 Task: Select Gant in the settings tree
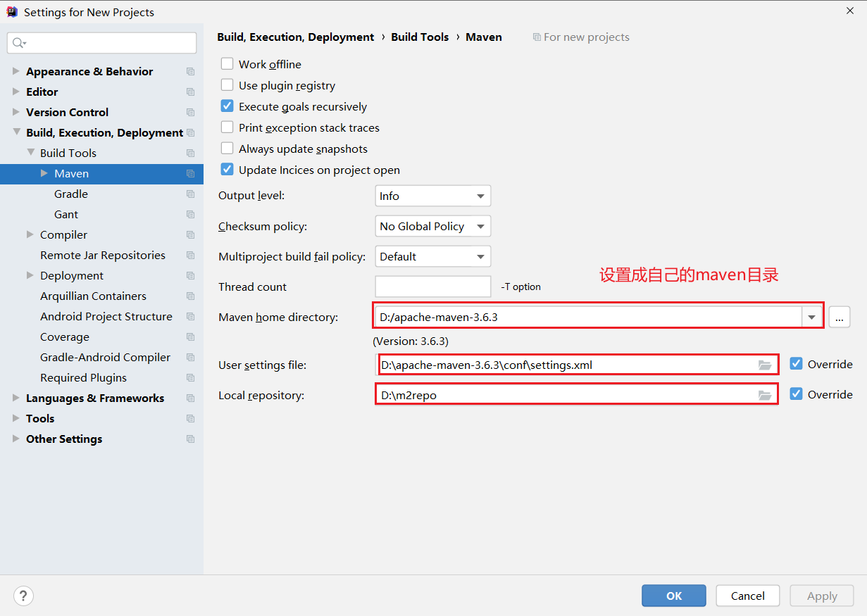(66, 214)
